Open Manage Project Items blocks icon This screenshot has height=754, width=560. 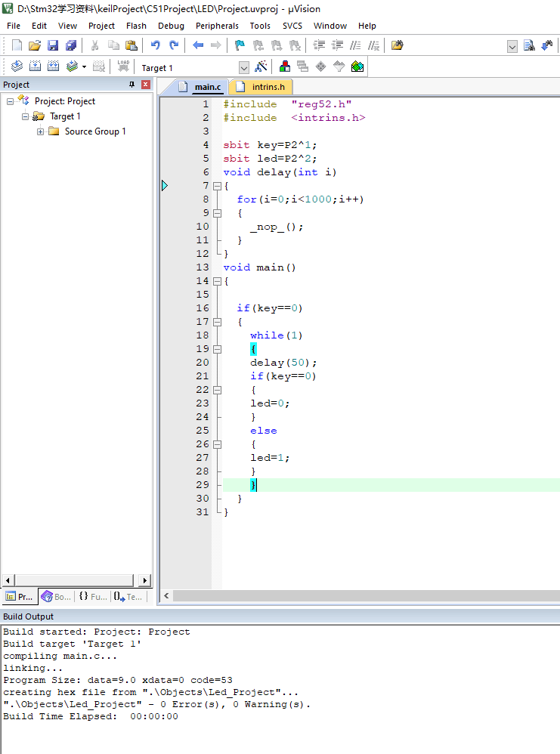click(x=285, y=66)
